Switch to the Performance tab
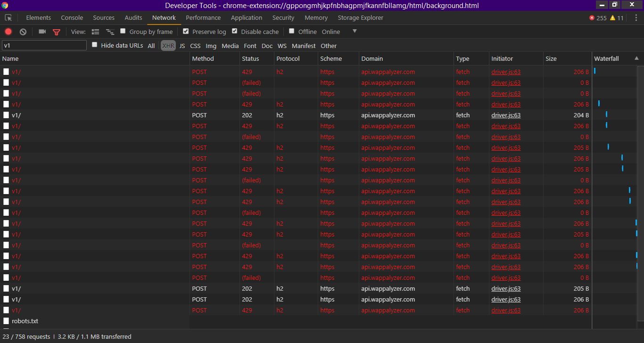Viewport: 644px width, 343px height. 203,17
